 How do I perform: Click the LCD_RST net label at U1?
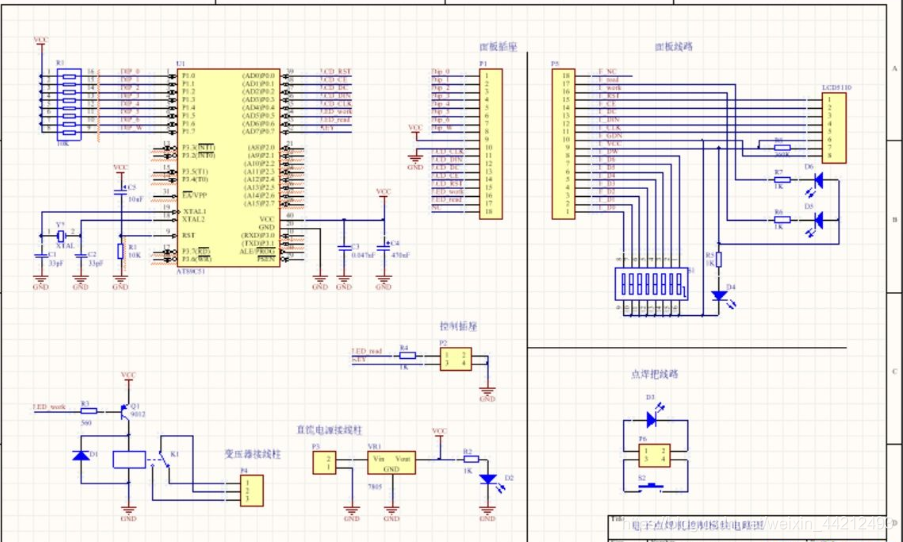(x=336, y=72)
